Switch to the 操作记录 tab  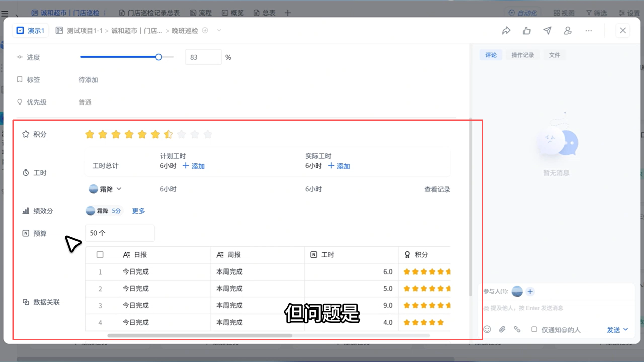[x=522, y=55]
